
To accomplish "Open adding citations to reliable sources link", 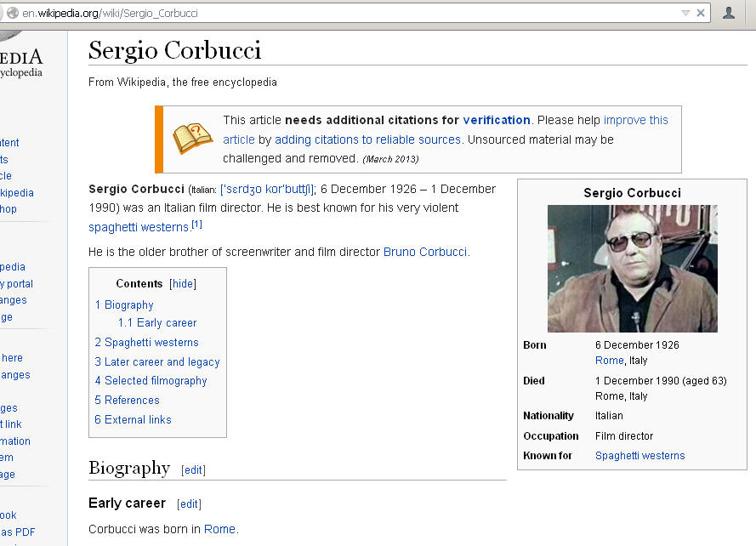I will coord(368,139).
